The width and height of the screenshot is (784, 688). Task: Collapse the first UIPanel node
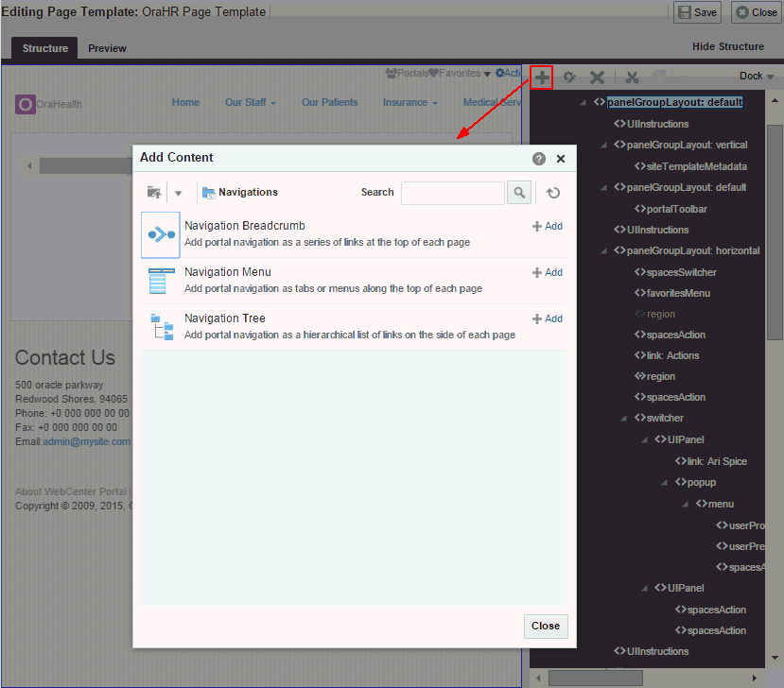[x=644, y=439]
